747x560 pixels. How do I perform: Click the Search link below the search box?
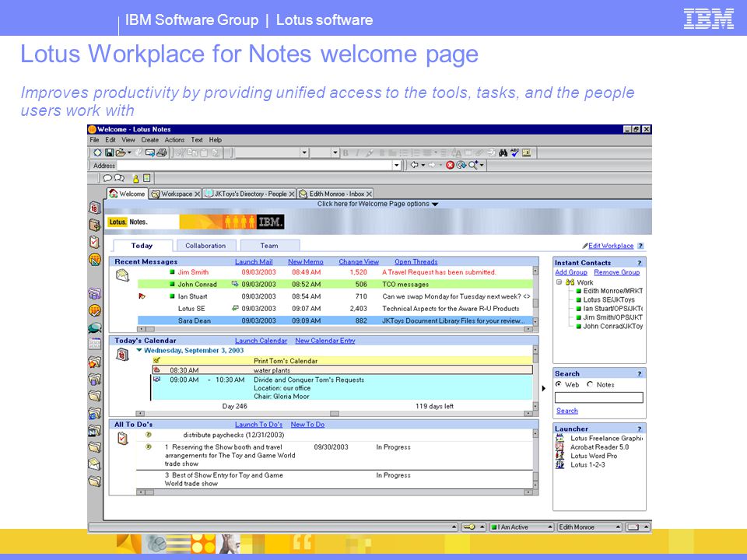tap(567, 411)
